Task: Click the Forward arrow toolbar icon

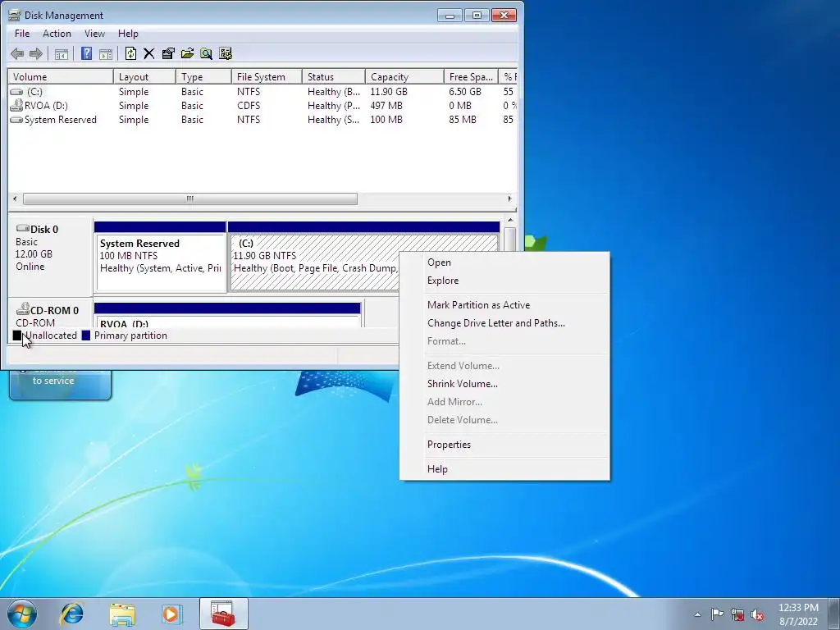Action: tap(36, 53)
